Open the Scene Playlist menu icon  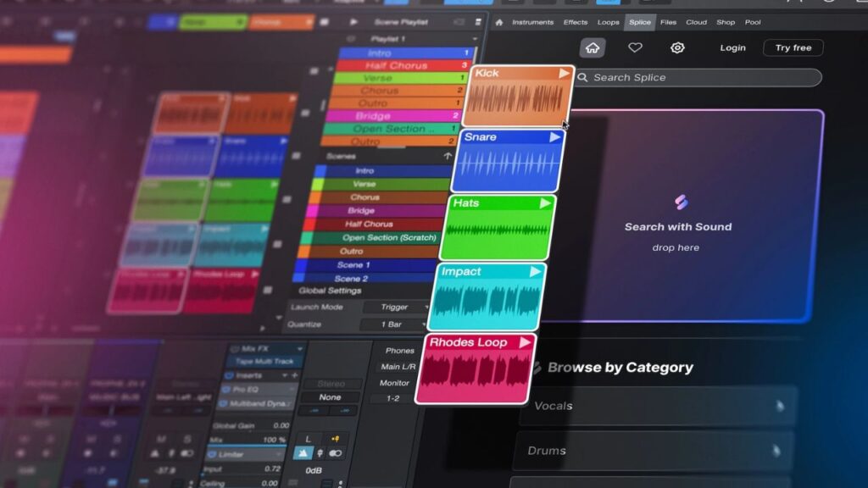coord(478,21)
